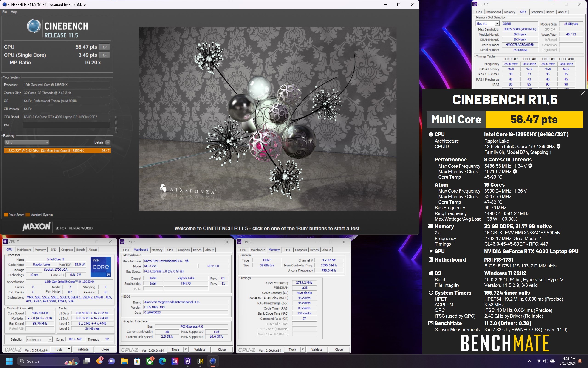Viewport: 588px width, 368px height.
Task: Click the '56.47 pts' Multi Core score
Action: point(534,120)
